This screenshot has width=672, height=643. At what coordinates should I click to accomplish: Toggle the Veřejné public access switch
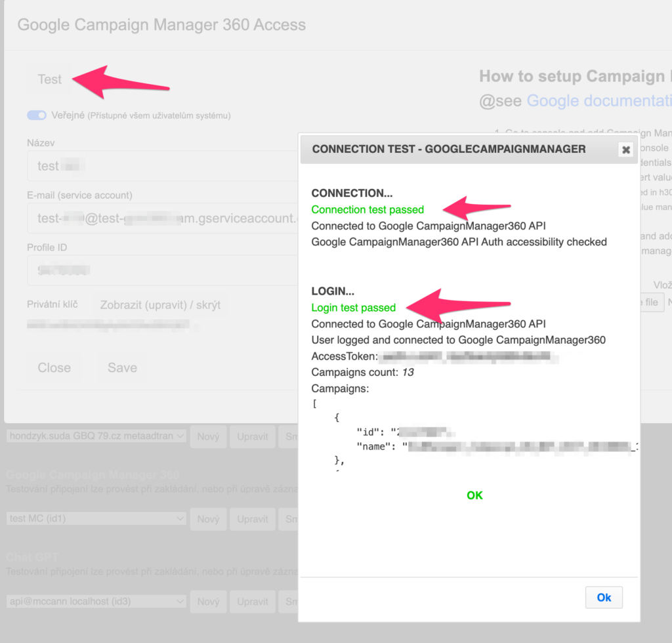37,115
